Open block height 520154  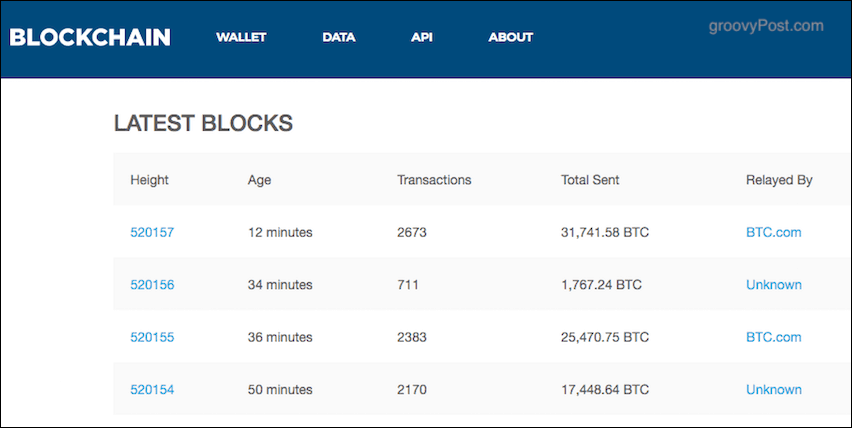coord(152,390)
